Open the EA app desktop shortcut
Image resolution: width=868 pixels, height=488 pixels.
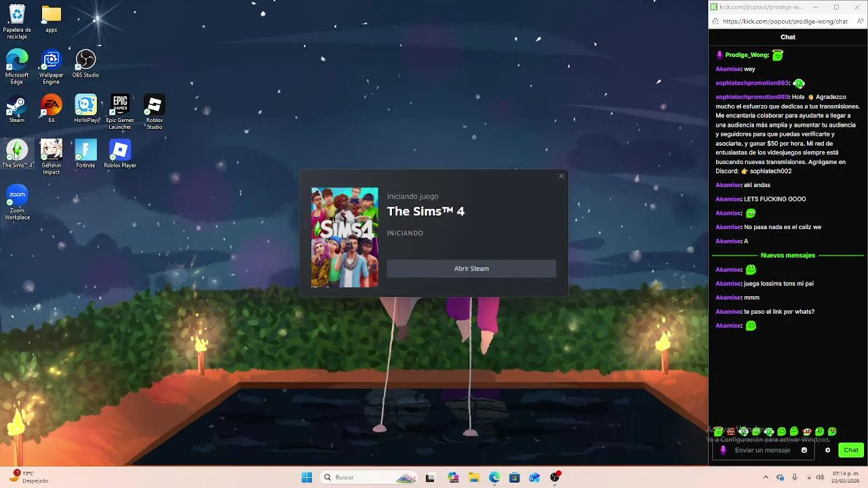click(52, 109)
